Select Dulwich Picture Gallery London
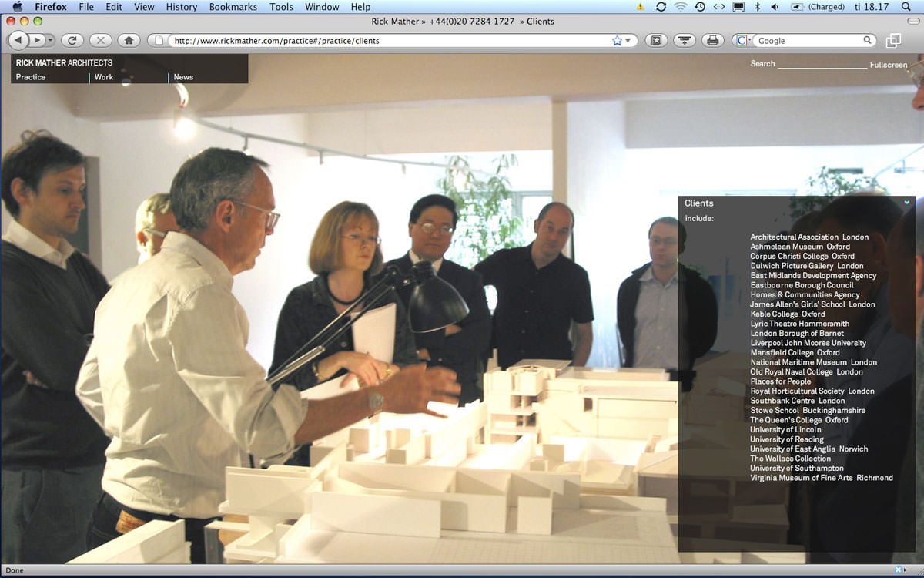924x578 pixels. pos(807,266)
